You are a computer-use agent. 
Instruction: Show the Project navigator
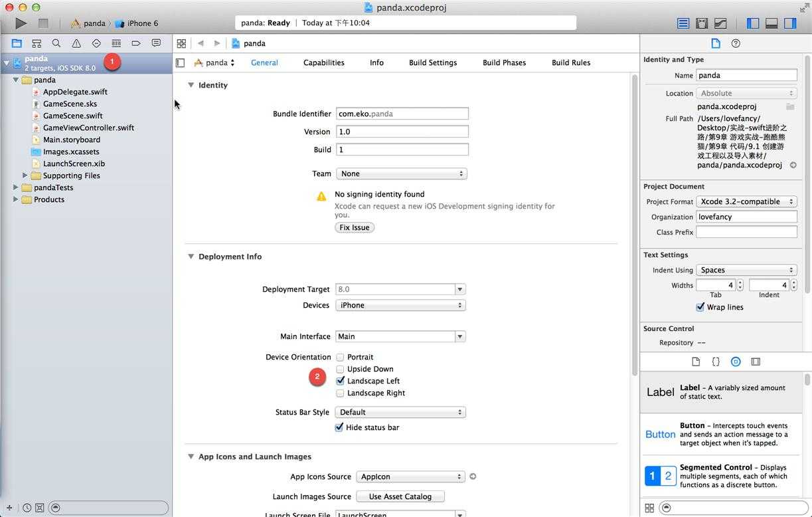click(17, 43)
